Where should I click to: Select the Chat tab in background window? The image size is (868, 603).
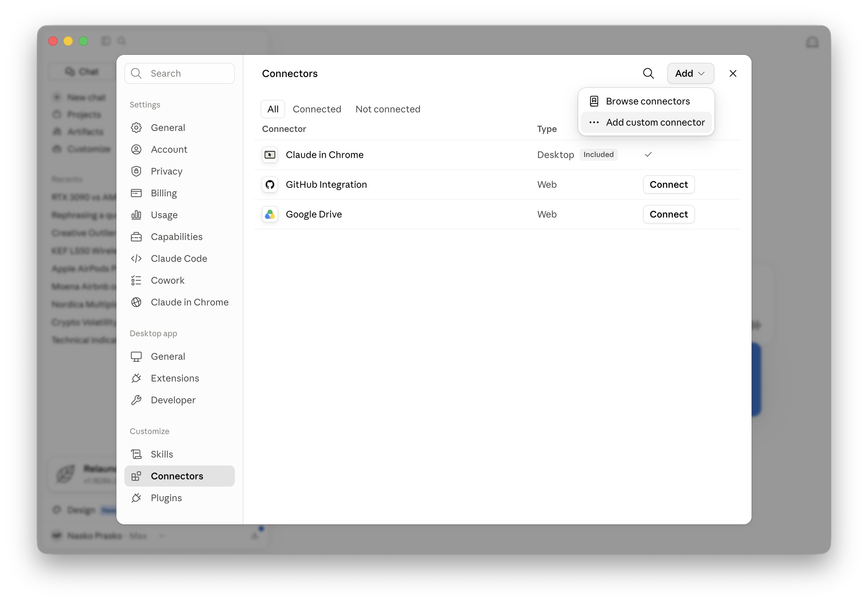[82, 71]
